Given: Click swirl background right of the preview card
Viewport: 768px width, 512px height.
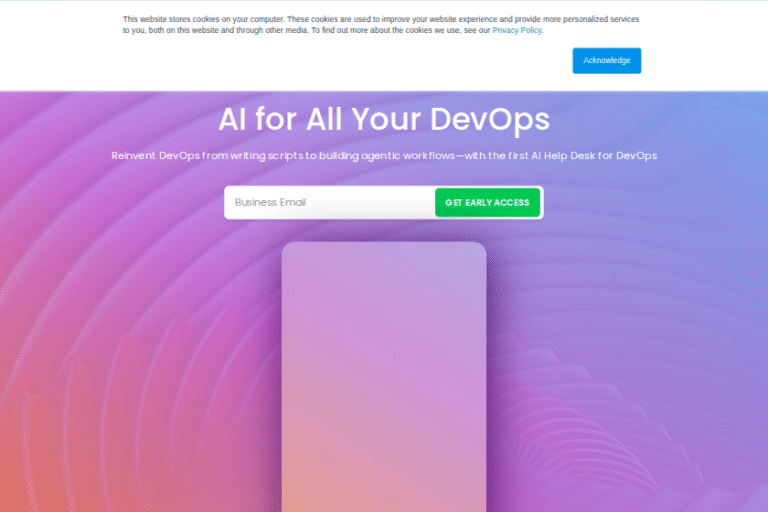Looking at the screenshot, I should point(620,350).
